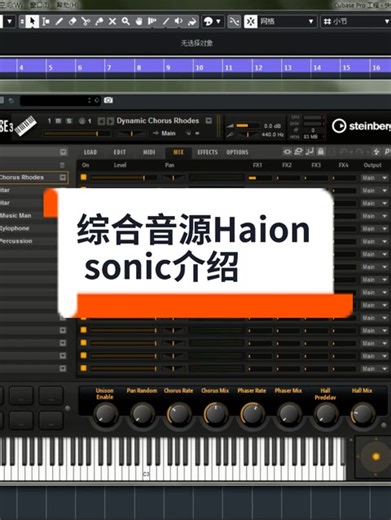The height and width of the screenshot is (520, 391).
Task: Select the Color paint tool
Action: 192,21
